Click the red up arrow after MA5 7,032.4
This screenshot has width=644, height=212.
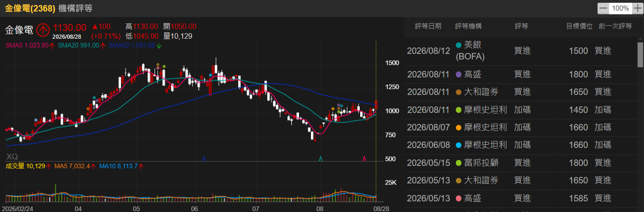click(92, 166)
